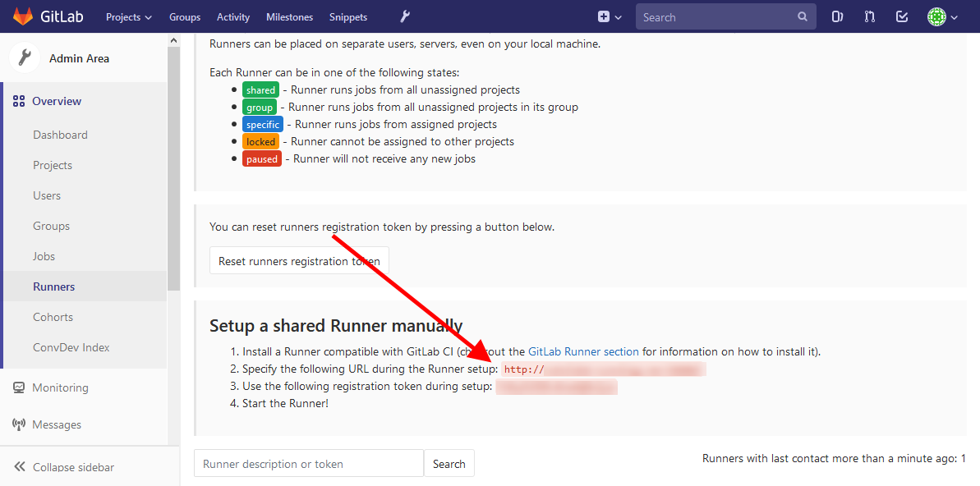Expand the profile avatar dropdown chevron
The height and width of the screenshot is (486, 980).
pyautogui.click(x=955, y=16)
